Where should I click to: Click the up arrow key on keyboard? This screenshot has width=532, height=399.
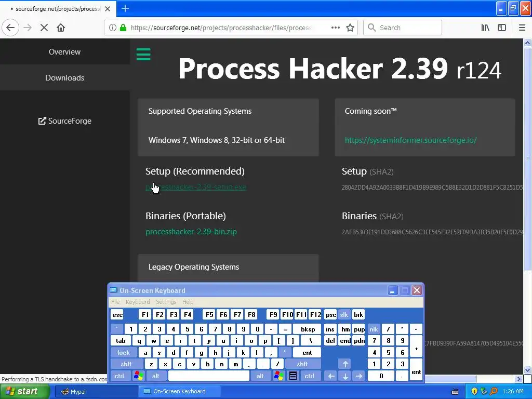tap(345, 364)
